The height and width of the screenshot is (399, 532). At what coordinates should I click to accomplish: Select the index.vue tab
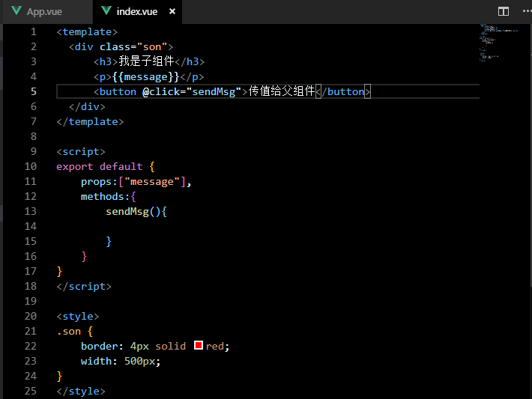pyautogui.click(x=137, y=12)
